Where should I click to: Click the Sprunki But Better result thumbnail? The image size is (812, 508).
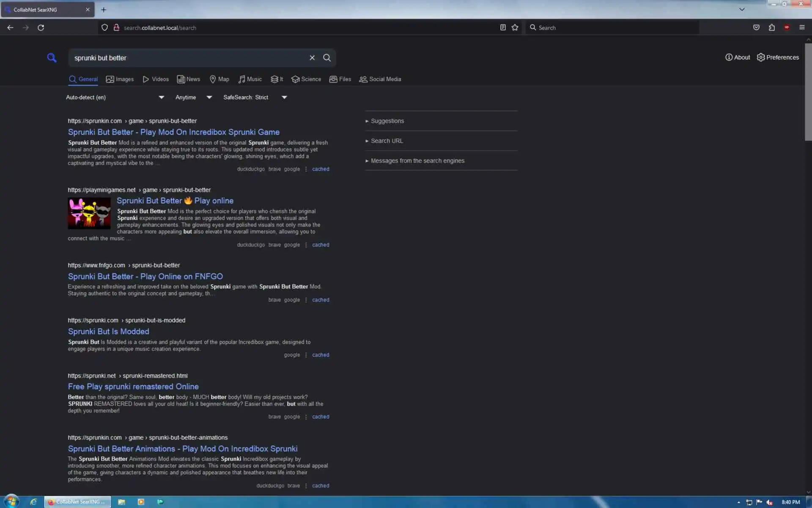(89, 213)
